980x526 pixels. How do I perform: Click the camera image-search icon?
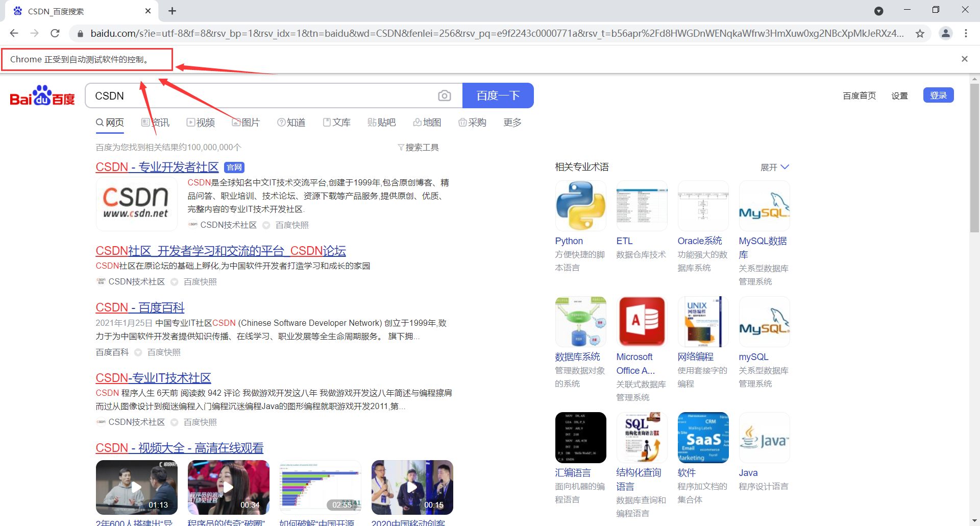(x=445, y=95)
